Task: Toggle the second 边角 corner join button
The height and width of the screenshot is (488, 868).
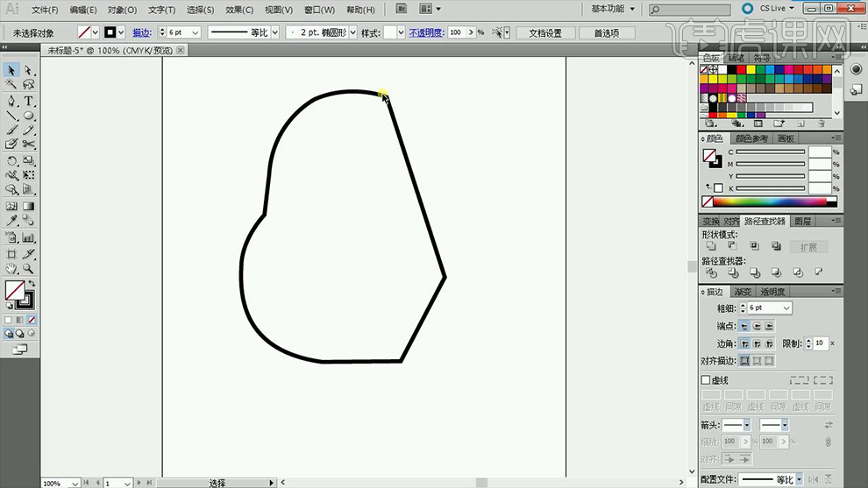Action: pyautogui.click(x=757, y=343)
